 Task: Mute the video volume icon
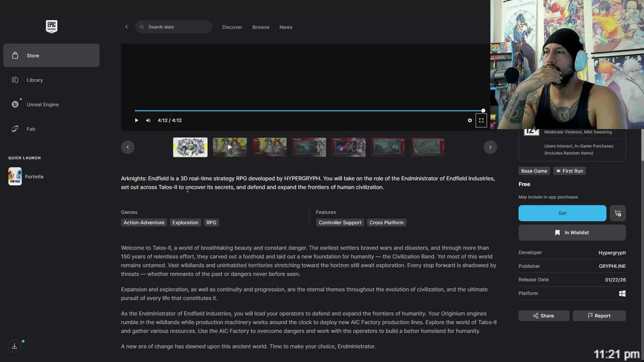click(148, 120)
